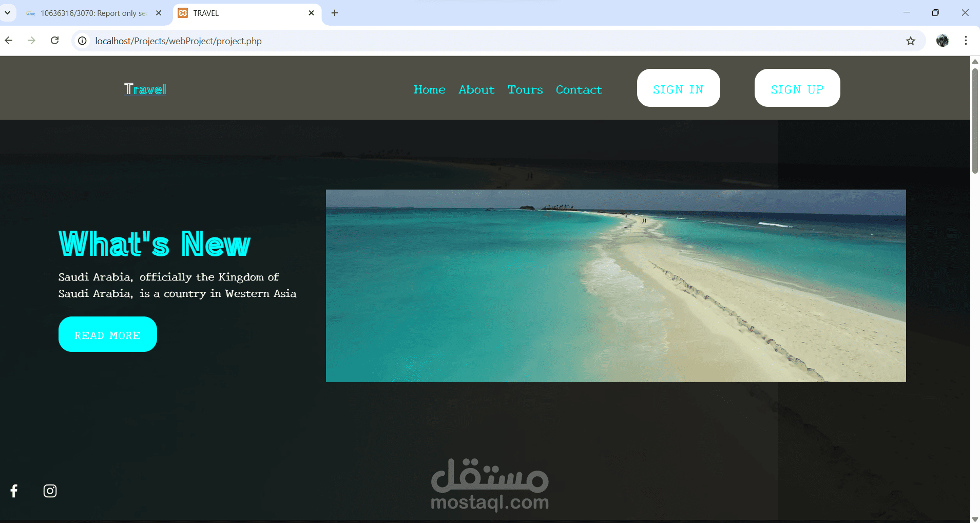980x523 pixels.
Task: Open the Instagram icon link
Action: tap(50, 491)
